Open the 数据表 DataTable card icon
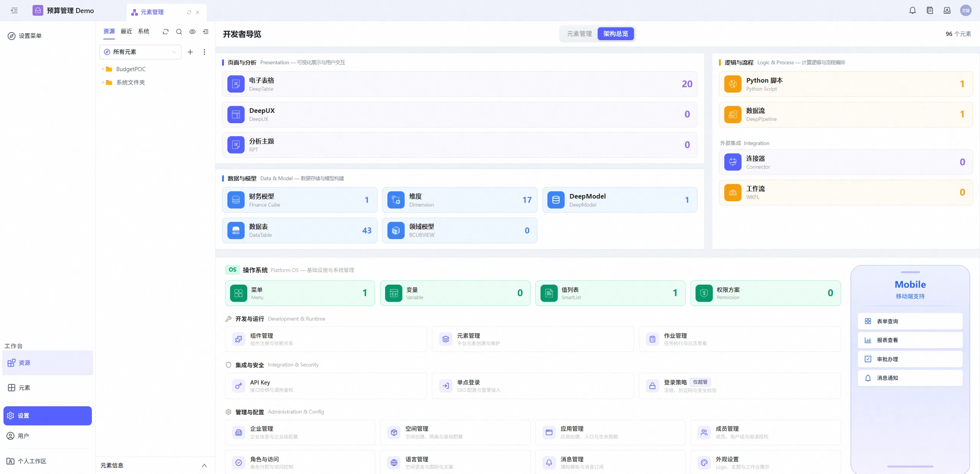The image size is (980, 474). (236, 231)
